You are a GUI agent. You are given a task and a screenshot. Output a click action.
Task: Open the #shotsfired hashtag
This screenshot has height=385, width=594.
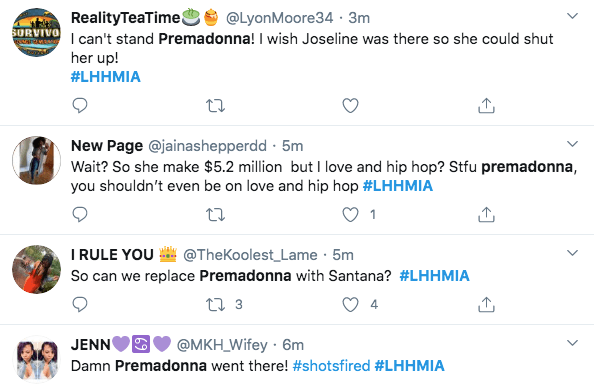point(331,366)
